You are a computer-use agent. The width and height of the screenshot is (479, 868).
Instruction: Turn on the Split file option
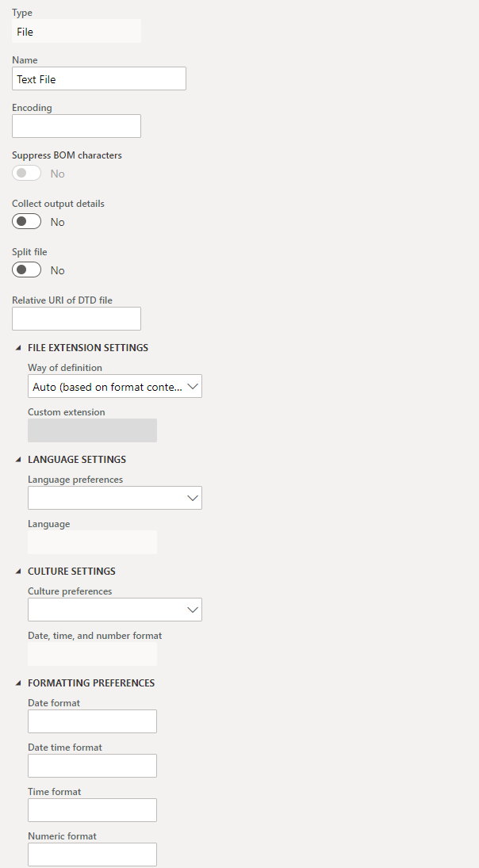pos(26,270)
